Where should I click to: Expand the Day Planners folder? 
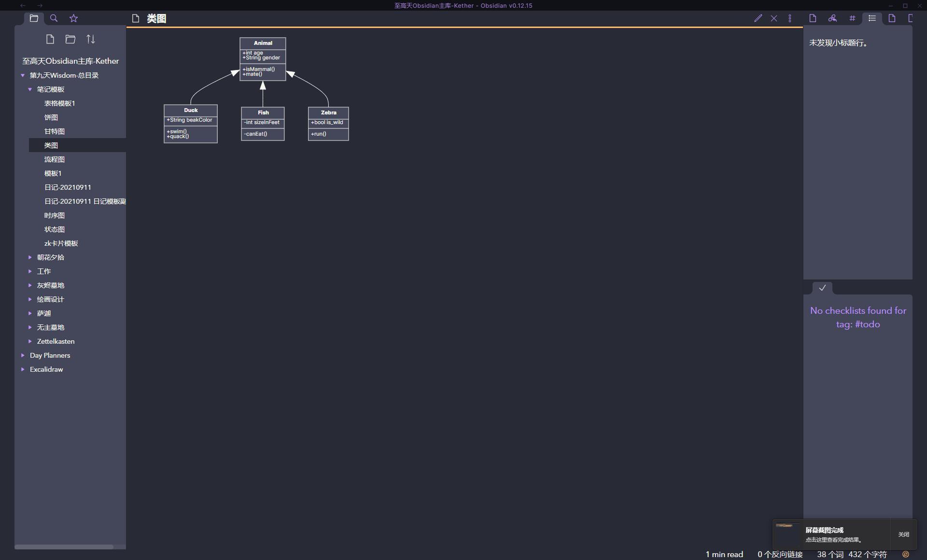[x=23, y=355]
